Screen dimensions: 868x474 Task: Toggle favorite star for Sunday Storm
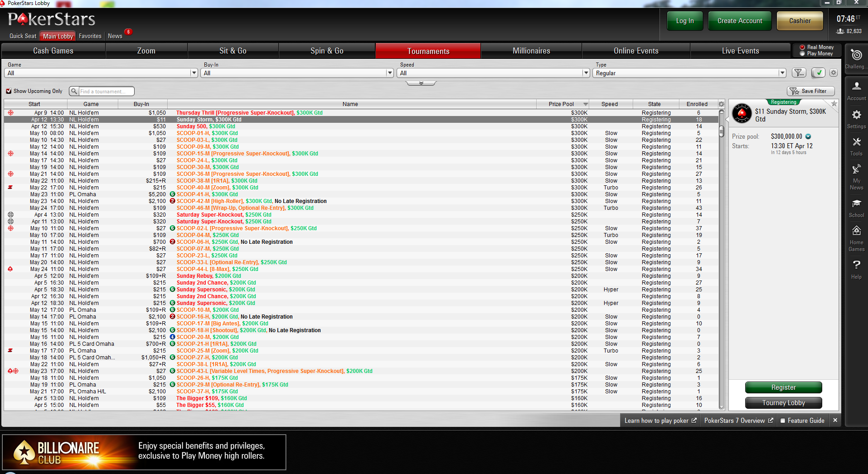(834, 104)
